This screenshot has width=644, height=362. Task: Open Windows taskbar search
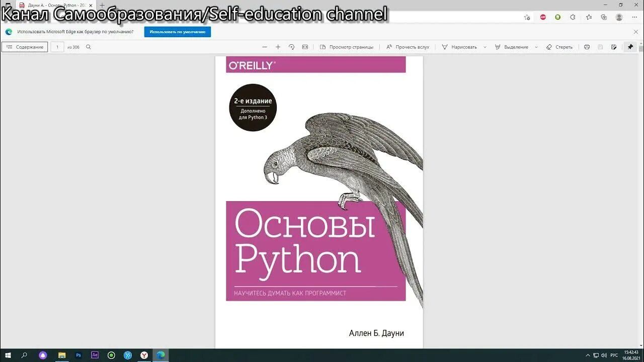[24, 355]
